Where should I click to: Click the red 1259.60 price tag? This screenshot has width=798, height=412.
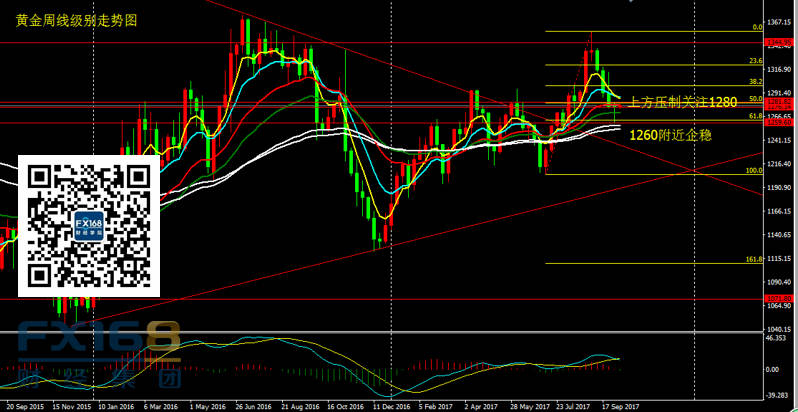point(779,122)
